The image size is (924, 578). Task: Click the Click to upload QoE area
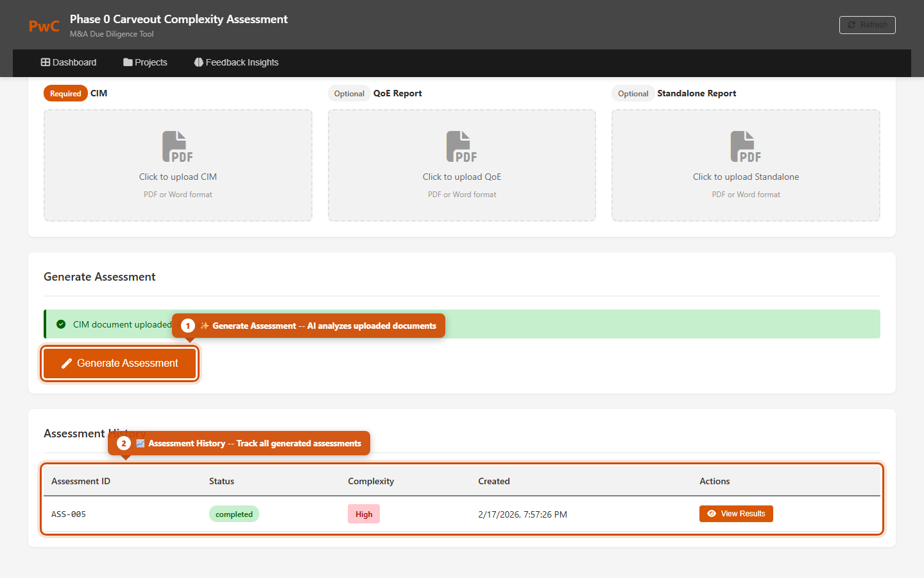click(461, 177)
